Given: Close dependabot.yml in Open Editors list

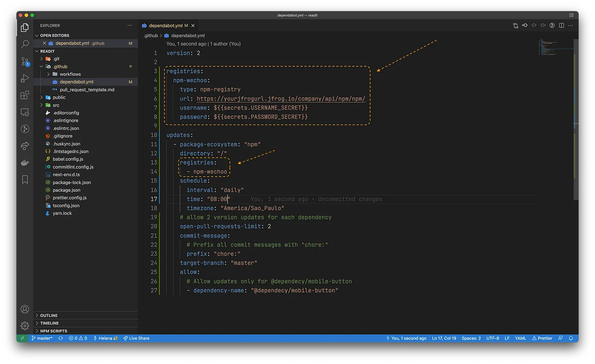Looking at the screenshot, I should [x=44, y=43].
